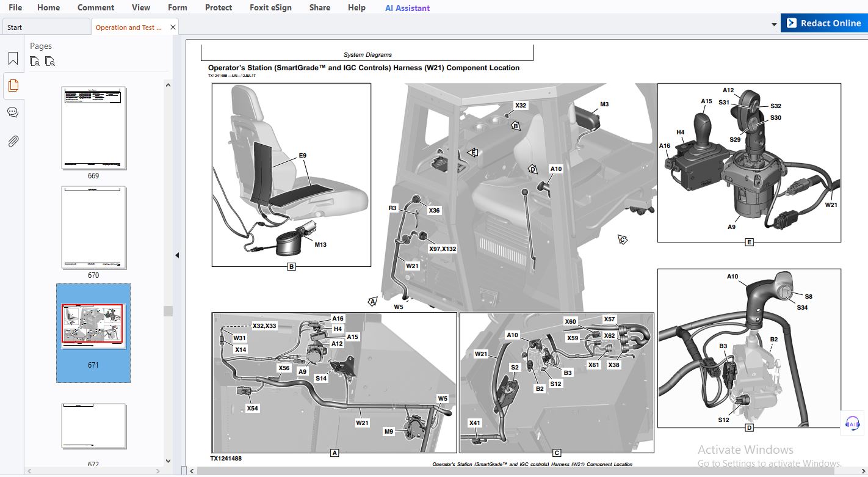The image size is (868, 477).
Task: Click the AI assistant floating icon
Action: click(852, 423)
